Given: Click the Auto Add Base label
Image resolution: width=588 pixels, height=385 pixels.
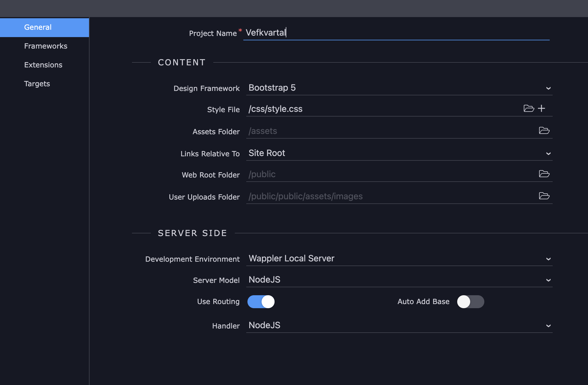Looking at the screenshot, I should coord(423,302).
